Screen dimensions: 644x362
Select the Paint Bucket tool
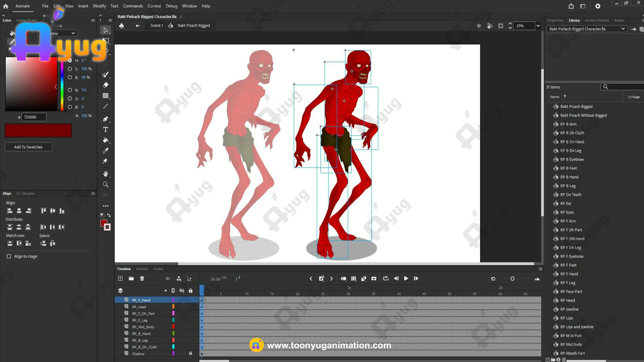pyautogui.click(x=105, y=140)
